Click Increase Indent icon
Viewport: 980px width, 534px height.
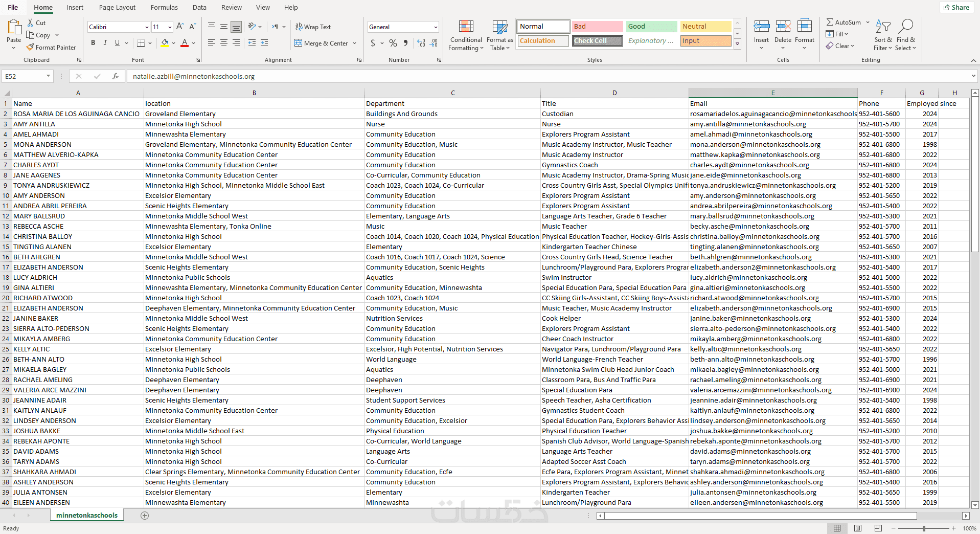(264, 43)
